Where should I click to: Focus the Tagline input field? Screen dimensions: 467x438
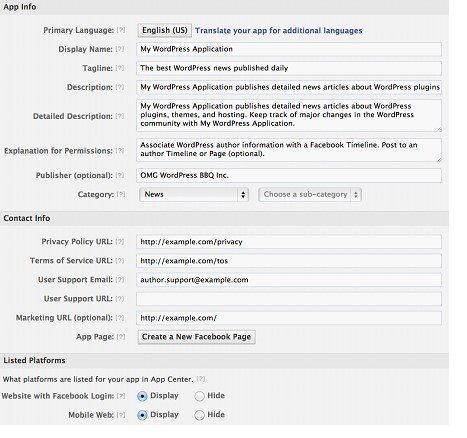289,68
